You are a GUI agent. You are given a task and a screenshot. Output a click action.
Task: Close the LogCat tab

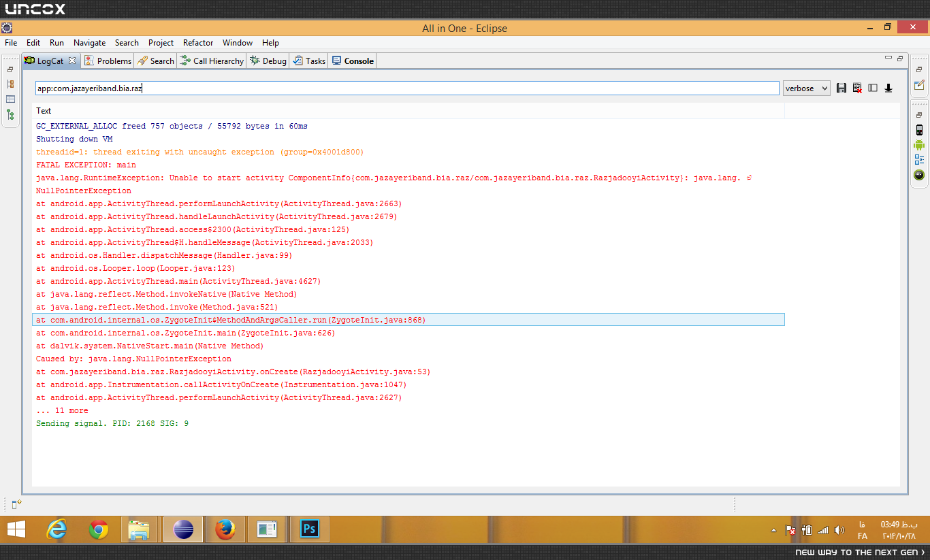click(x=72, y=61)
